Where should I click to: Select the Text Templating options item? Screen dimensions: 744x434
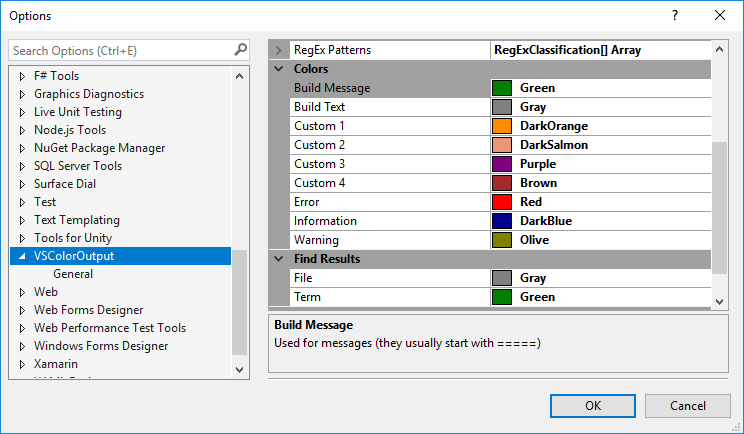point(76,220)
